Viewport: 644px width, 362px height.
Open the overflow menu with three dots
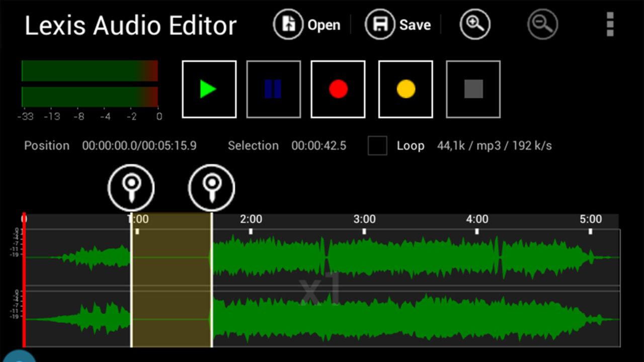609,24
